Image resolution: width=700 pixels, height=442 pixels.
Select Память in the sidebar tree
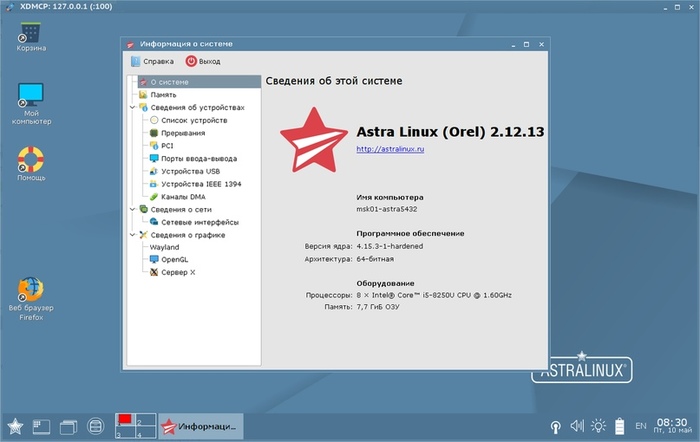[x=163, y=95]
